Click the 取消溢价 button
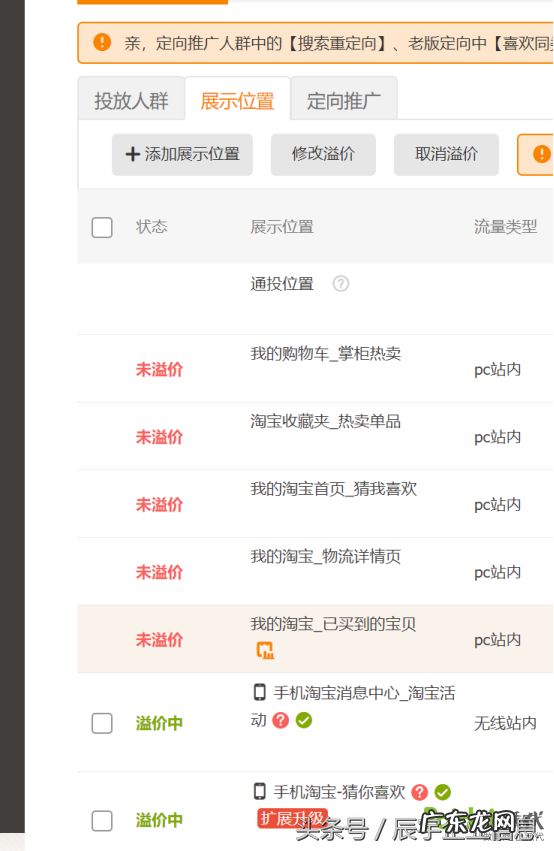The image size is (554, 851). click(x=446, y=155)
